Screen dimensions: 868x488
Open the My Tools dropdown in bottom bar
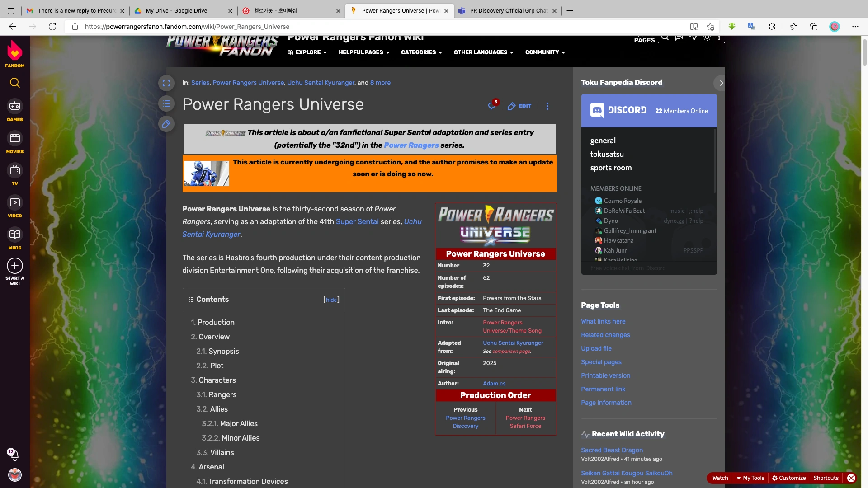click(x=750, y=478)
